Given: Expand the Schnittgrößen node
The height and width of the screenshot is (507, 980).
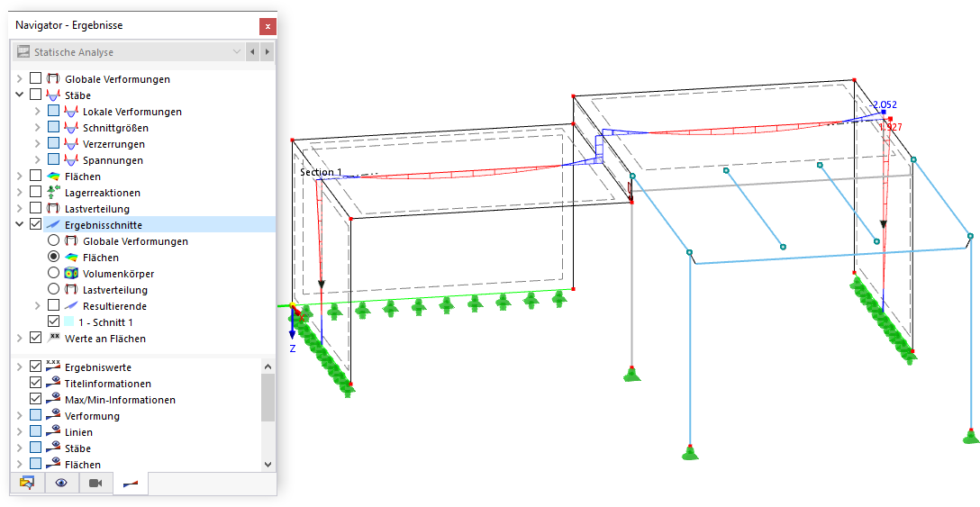Looking at the screenshot, I should (x=38, y=128).
